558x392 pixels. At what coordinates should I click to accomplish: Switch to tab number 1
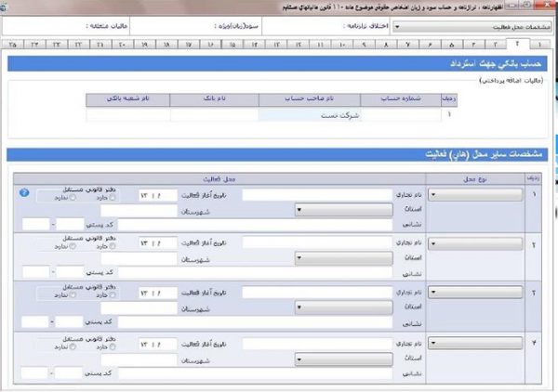point(539,44)
